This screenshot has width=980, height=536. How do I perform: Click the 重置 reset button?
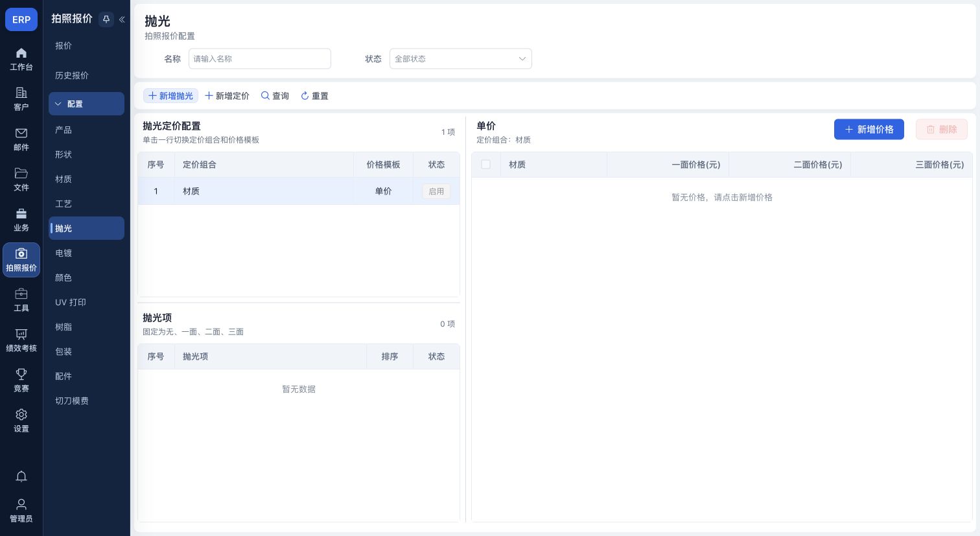pos(314,96)
